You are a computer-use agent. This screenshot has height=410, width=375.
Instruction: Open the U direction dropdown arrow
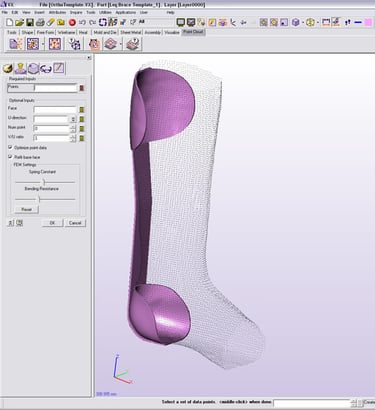73,119
